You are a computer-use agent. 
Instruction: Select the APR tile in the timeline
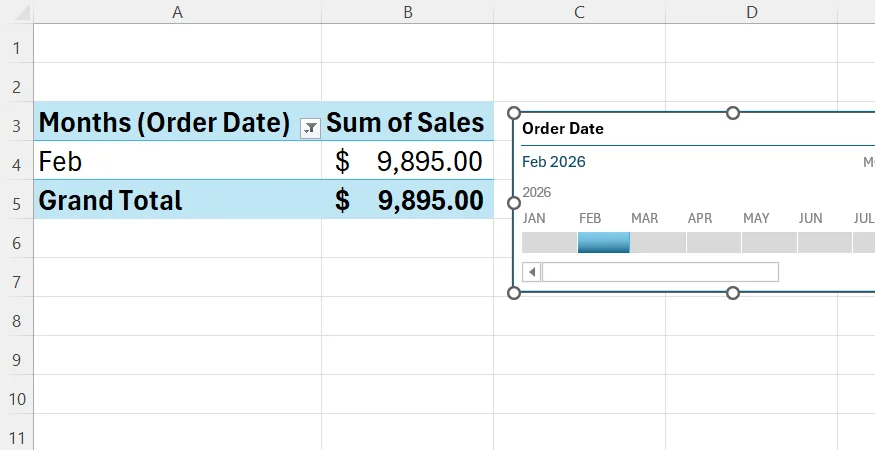pos(714,243)
